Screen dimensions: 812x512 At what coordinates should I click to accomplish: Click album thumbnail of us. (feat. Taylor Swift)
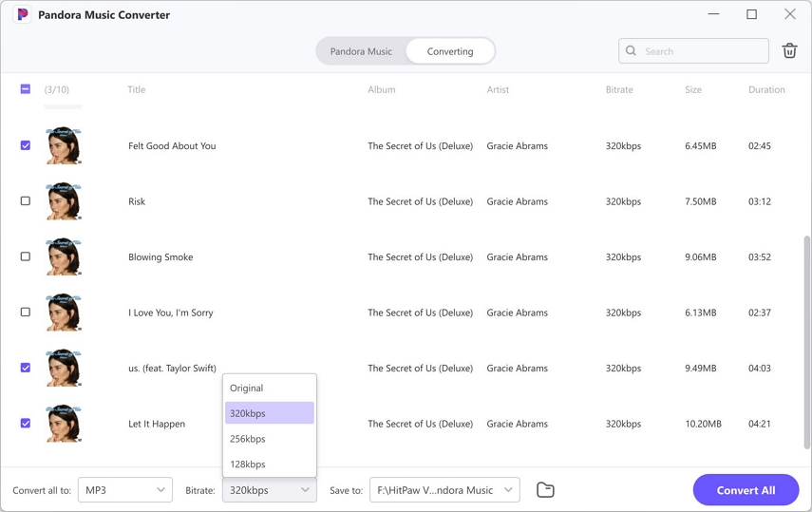coord(64,368)
